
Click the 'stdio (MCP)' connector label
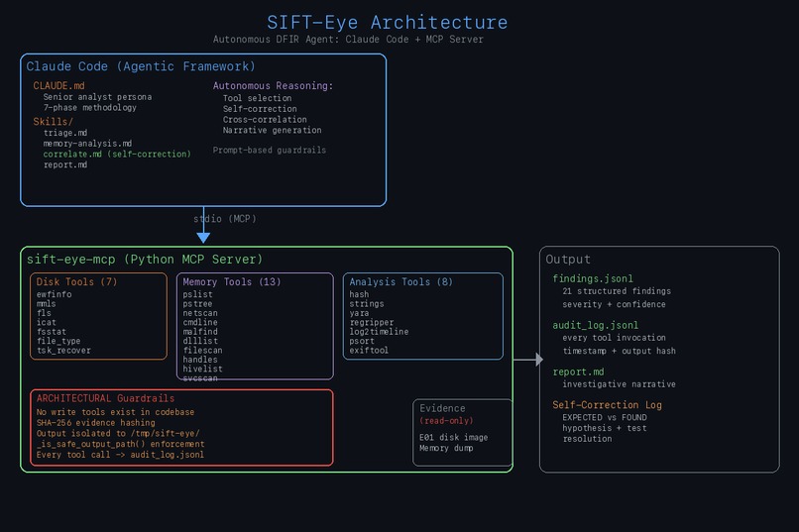point(225,218)
